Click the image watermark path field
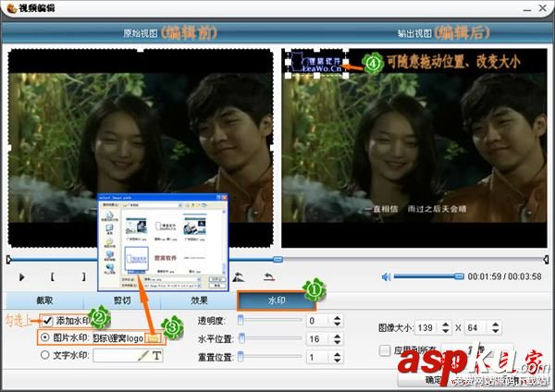555x392 pixels. coord(119,338)
